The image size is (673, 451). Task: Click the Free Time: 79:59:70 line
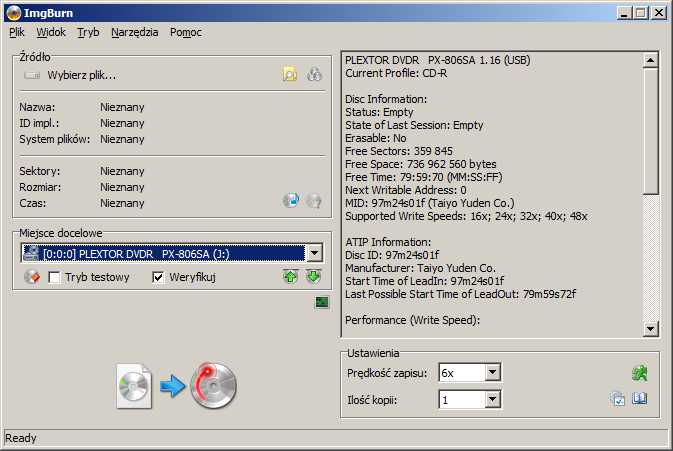[424, 177]
